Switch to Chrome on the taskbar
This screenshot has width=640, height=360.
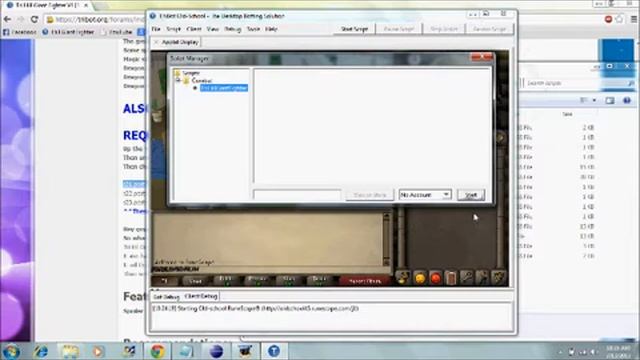158,351
